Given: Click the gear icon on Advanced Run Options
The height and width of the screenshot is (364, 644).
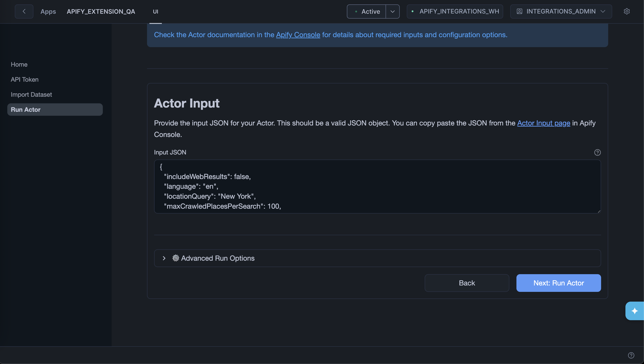Looking at the screenshot, I should point(175,258).
